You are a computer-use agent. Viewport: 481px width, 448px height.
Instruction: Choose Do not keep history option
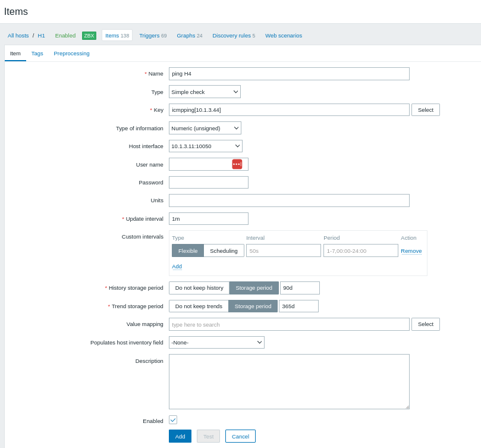coord(199,288)
